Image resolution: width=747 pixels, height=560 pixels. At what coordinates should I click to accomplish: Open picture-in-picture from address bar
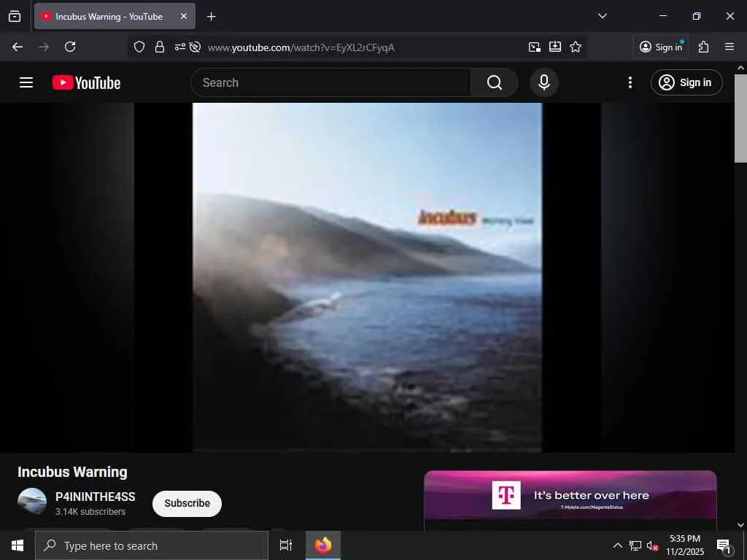[535, 47]
